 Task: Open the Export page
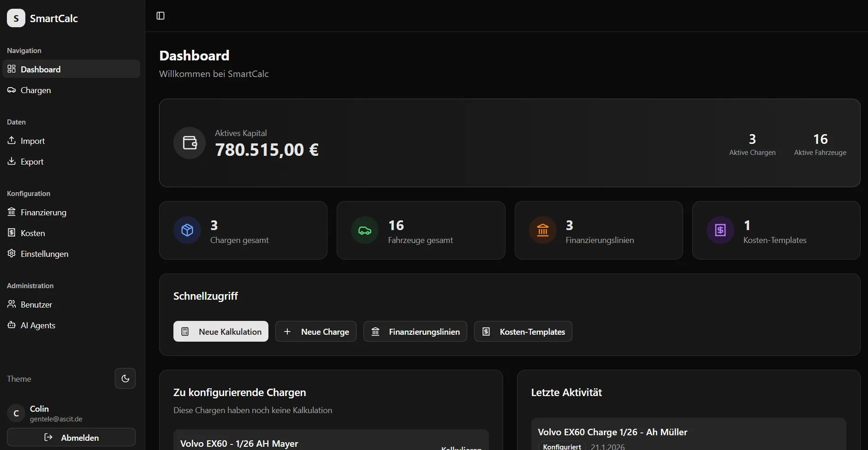click(x=32, y=162)
